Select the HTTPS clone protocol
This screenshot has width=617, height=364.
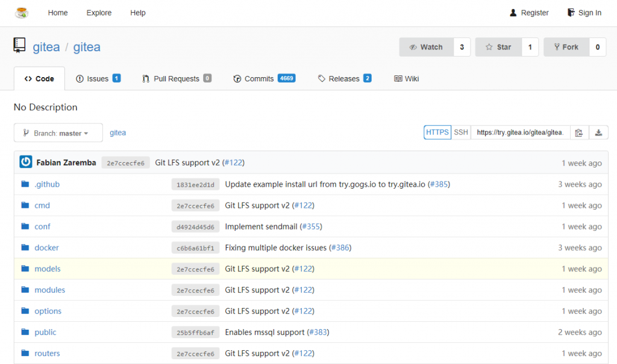(437, 132)
